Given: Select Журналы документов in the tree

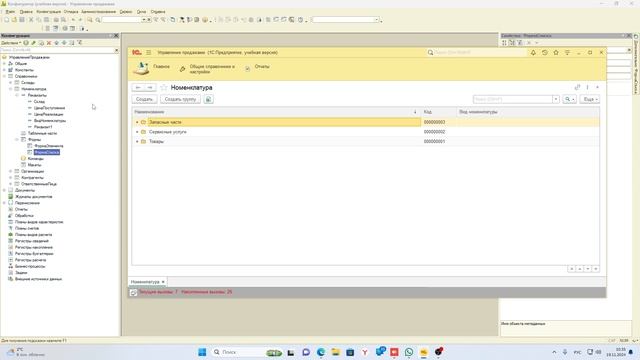Looking at the screenshot, I should tap(33, 197).
